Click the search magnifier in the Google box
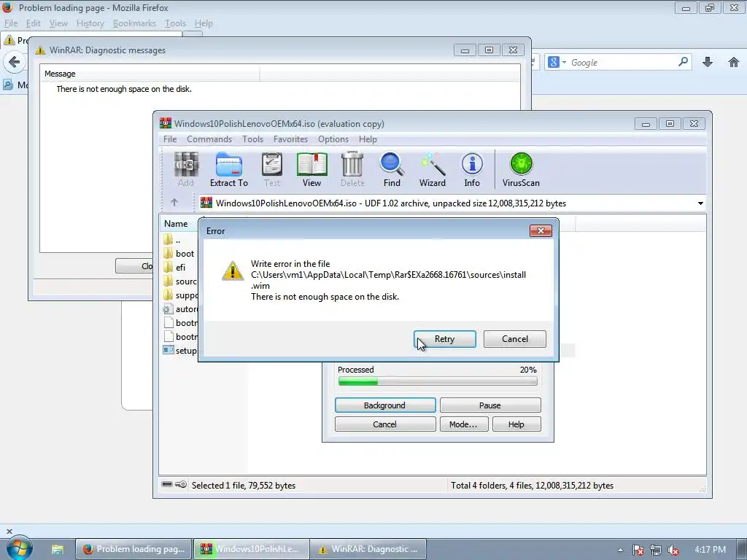 (683, 62)
